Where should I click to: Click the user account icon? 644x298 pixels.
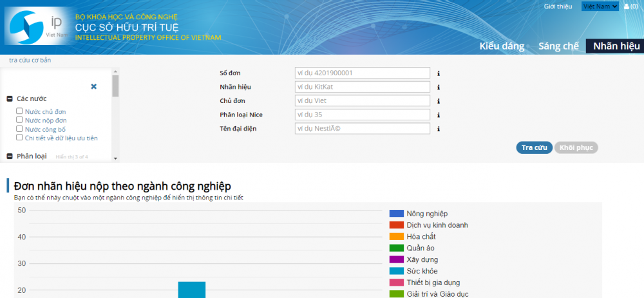click(627, 6)
